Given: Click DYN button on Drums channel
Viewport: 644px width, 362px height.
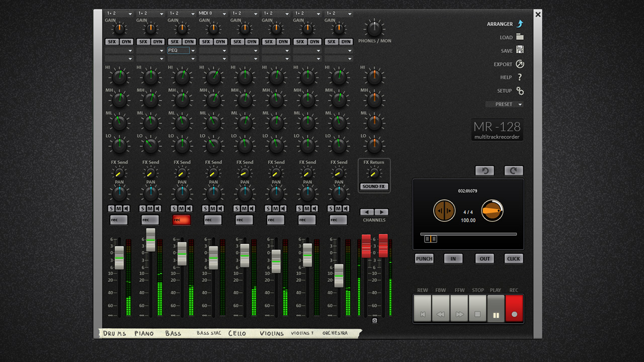Looking at the screenshot, I should (x=126, y=42).
